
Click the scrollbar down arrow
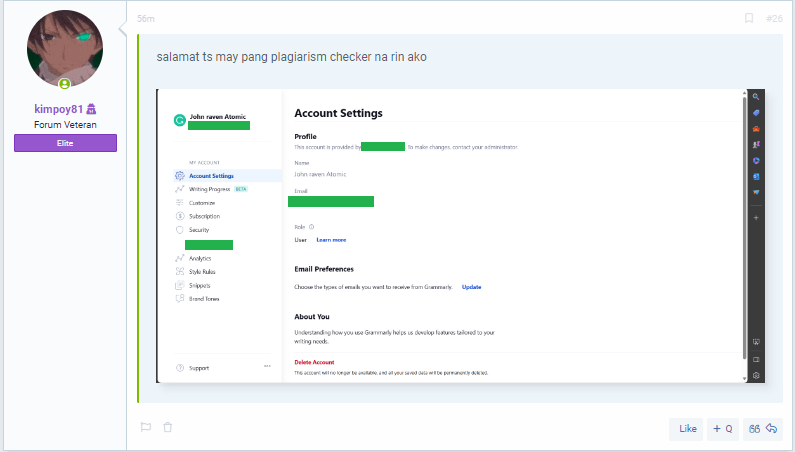pyautogui.click(x=744, y=378)
